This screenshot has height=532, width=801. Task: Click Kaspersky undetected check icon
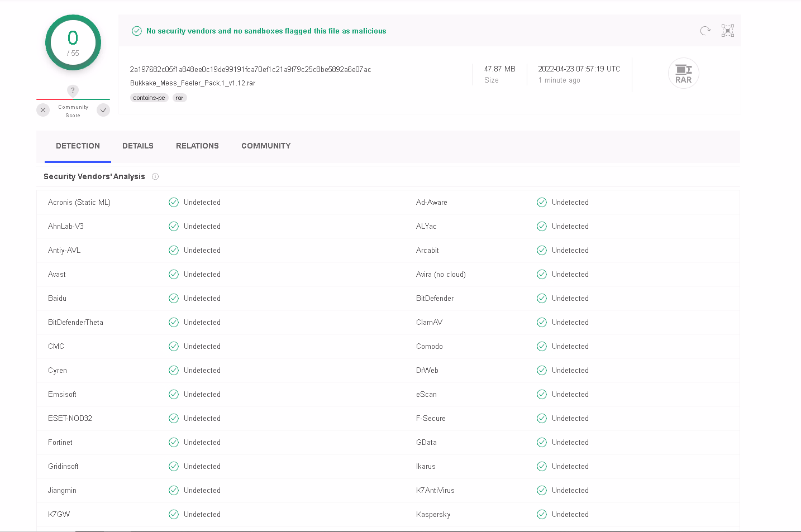(x=542, y=514)
